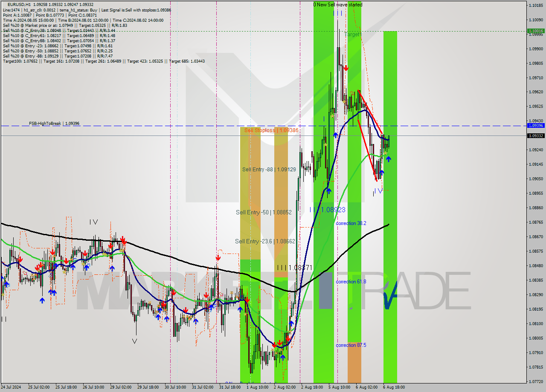Click the 6 Aug 18:00 time axis label

tap(394, 387)
